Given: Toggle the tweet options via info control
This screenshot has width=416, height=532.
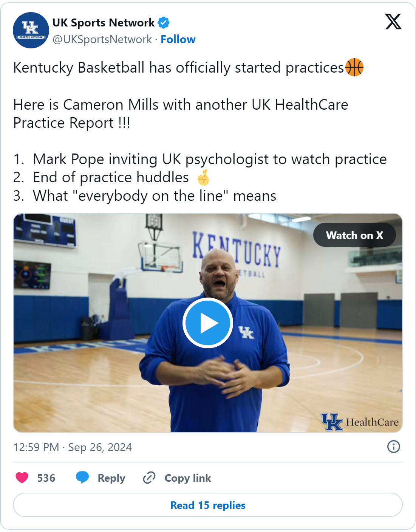Looking at the screenshot, I should coord(393,447).
